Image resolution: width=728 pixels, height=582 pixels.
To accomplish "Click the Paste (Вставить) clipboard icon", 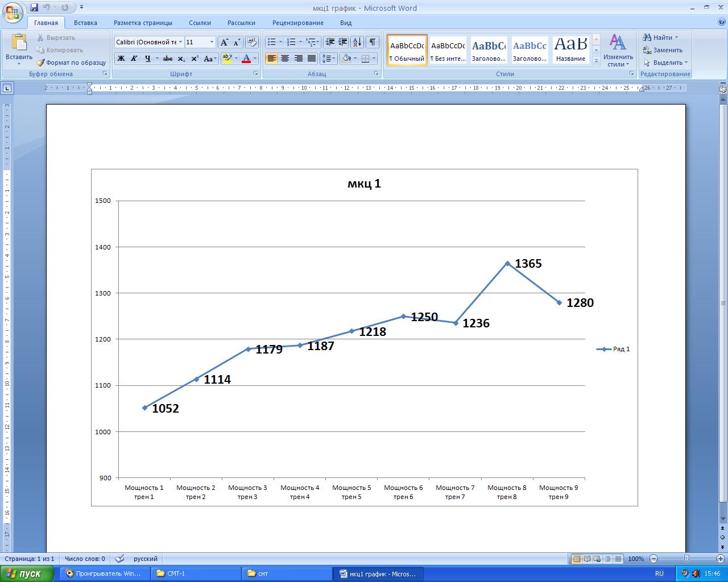I will [19, 43].
